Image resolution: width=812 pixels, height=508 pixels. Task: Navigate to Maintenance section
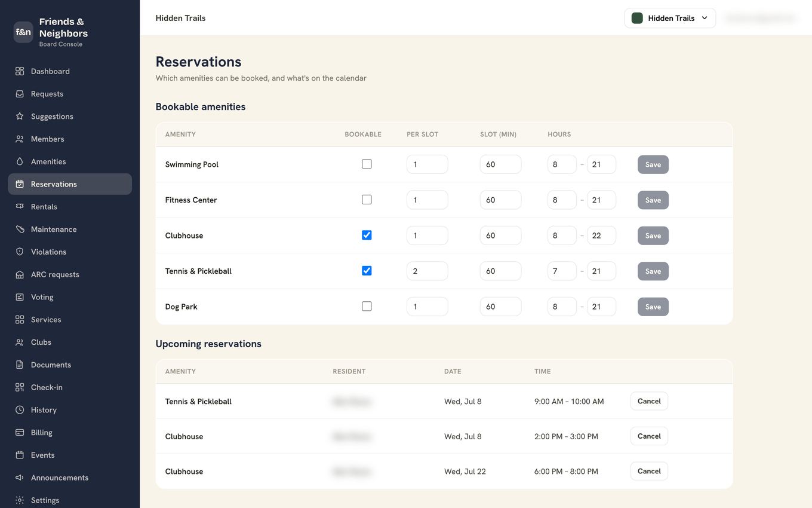point(70,229)
